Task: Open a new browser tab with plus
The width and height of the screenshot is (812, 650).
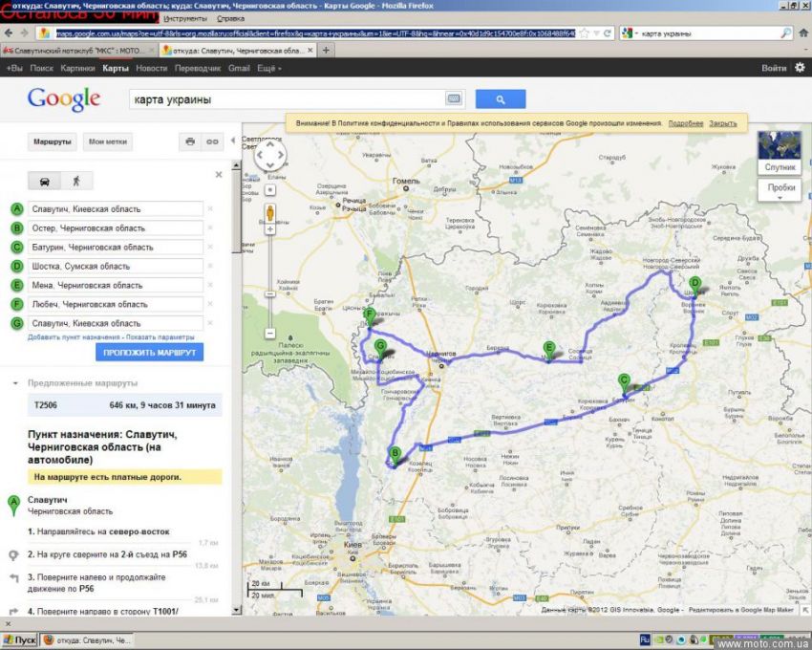Action: (326, 51)
